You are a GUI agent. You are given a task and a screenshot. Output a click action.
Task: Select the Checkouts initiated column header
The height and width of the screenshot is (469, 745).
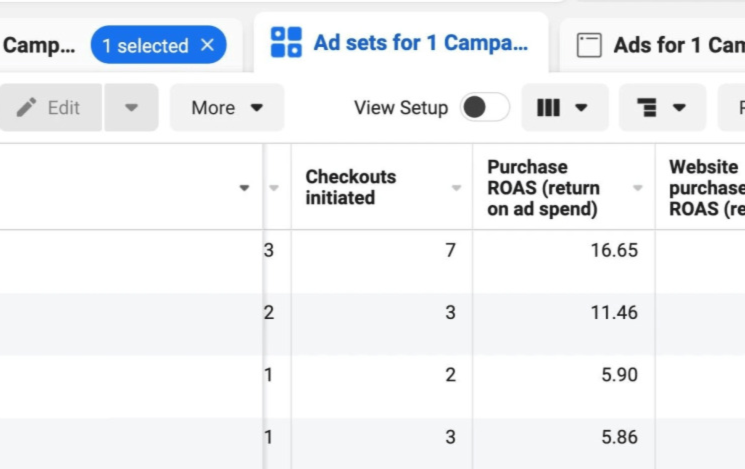pos(351,188)
